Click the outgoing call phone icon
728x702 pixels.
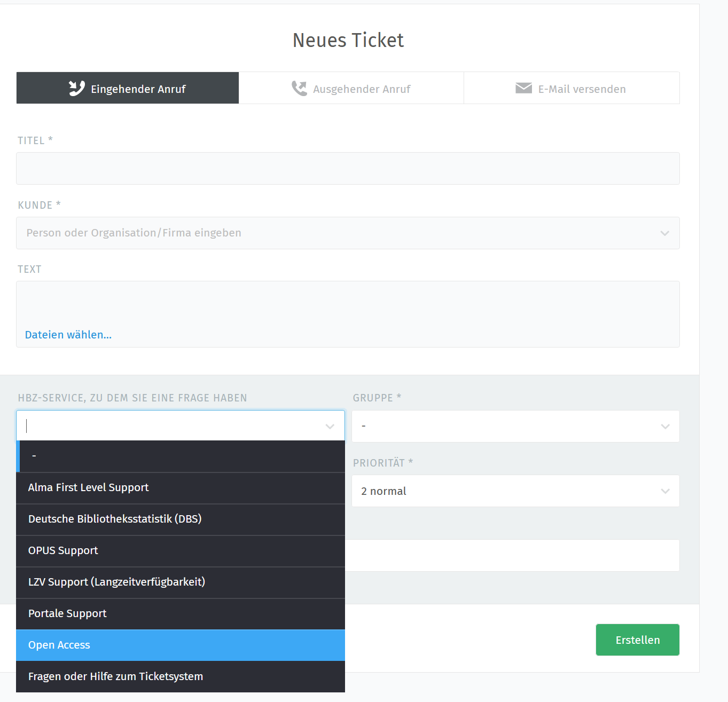299,88
